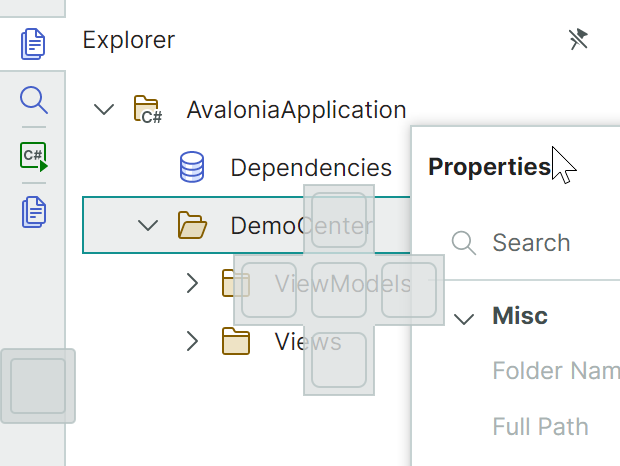The width and height of the screenshot is (620, 466).
Task: Open the Search tool in sidebar
Action: point(33,100)
